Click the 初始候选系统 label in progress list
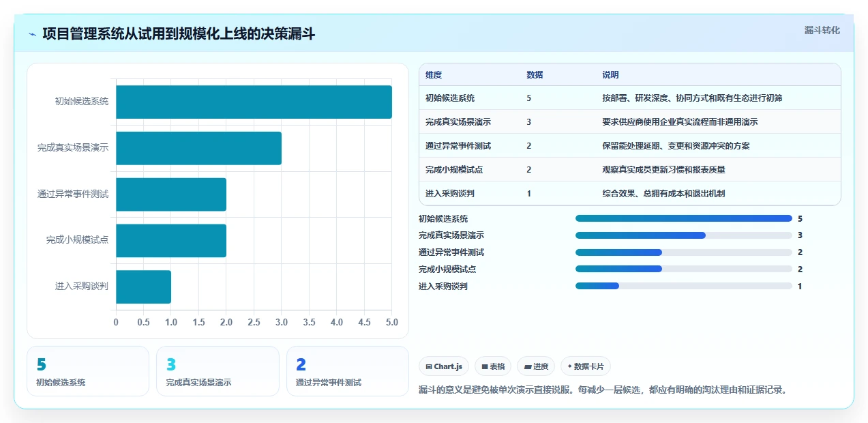 point(443,219)
